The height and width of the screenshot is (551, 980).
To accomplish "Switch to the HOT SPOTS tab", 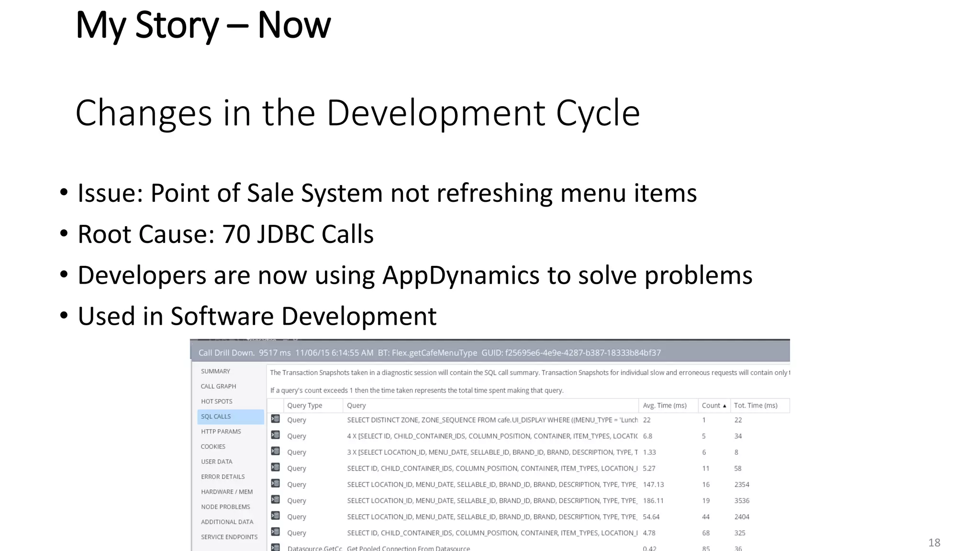I will click(x=216, y=401).
